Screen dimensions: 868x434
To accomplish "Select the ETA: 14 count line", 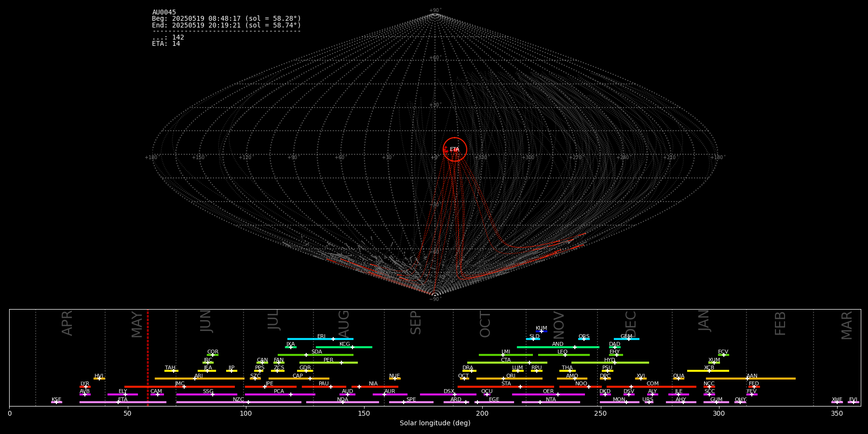I will click(166, 44).
